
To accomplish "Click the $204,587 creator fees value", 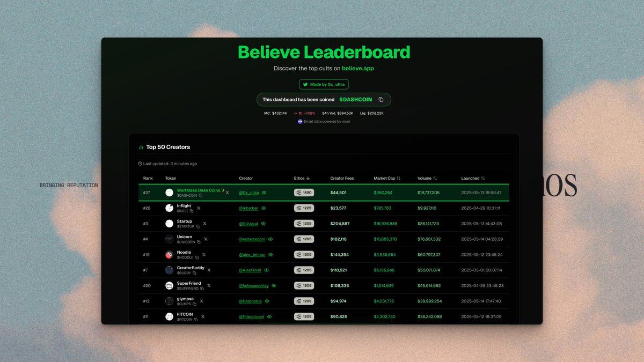I will (340, 224).
